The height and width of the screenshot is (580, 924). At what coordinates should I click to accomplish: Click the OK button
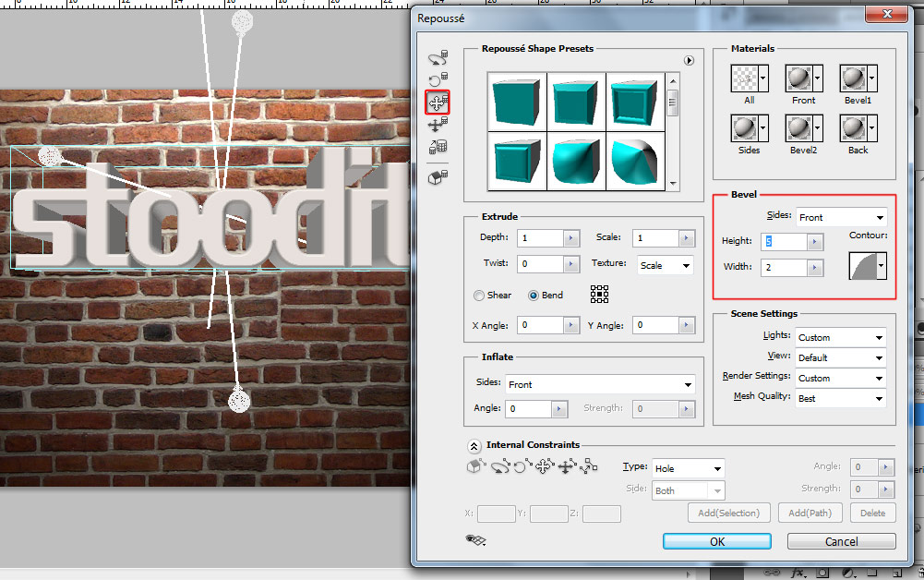[x=717, y=542]
